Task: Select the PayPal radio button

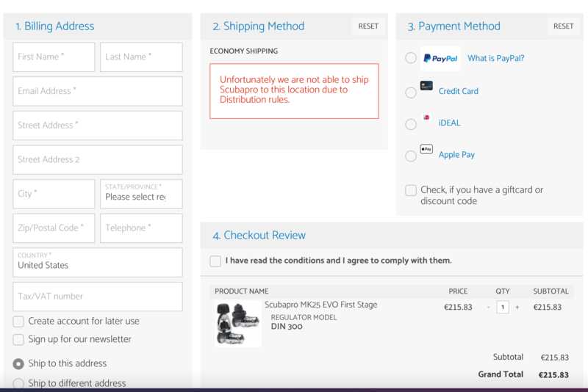Action: click(x=411, y=58)
